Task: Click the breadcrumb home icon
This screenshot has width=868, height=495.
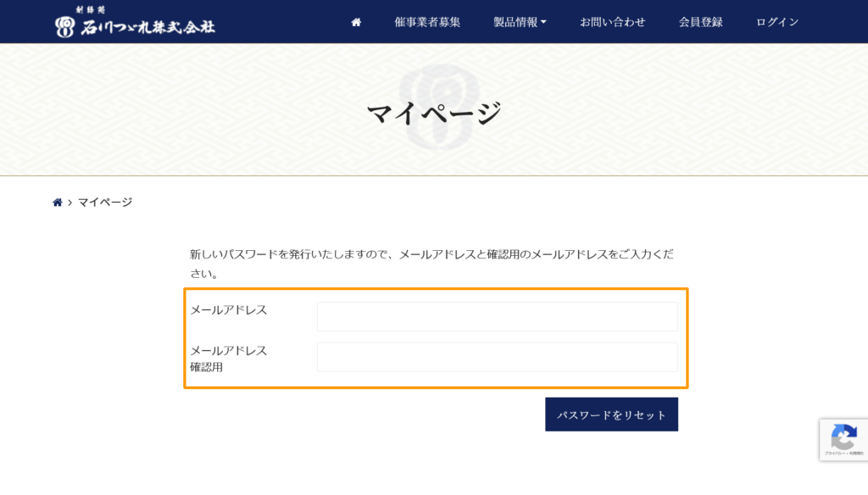Action: click(x=58, y=203)
